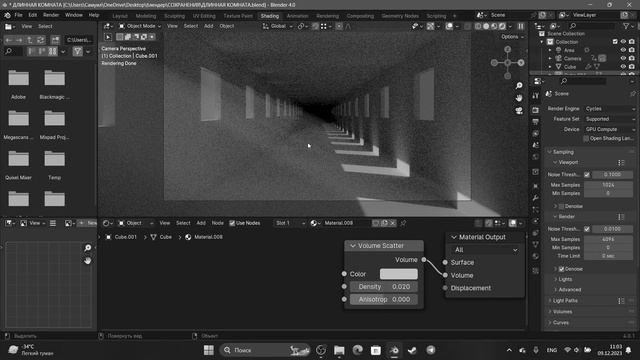Viewport: 640px width, 360px height.
Task: Open the Render Engine Cycles dropdown
Action: click(610, 109)
